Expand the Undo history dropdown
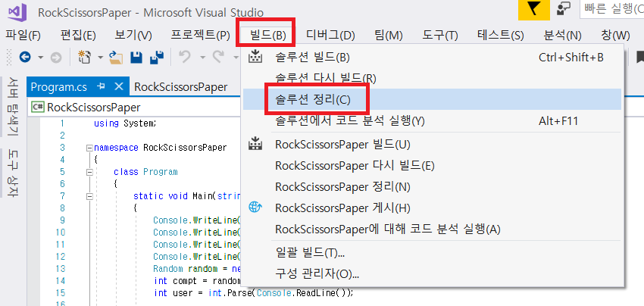644x306 pixels. 202,57
